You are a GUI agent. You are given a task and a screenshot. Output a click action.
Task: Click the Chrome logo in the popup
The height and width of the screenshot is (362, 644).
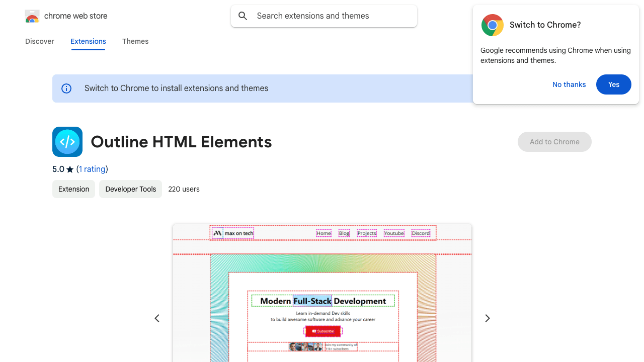493,25
